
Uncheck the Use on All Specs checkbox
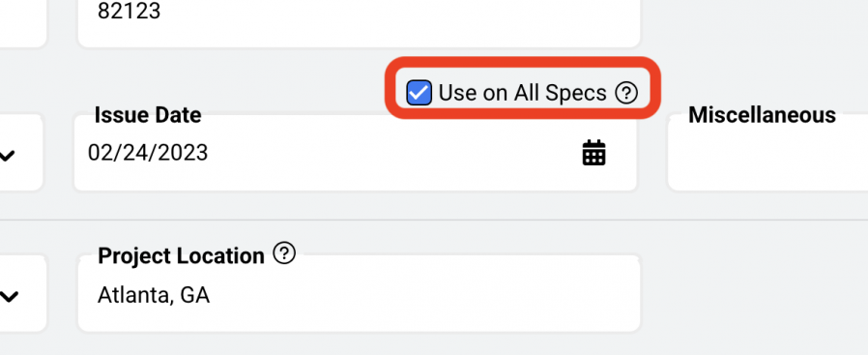[x=420, y=93]
